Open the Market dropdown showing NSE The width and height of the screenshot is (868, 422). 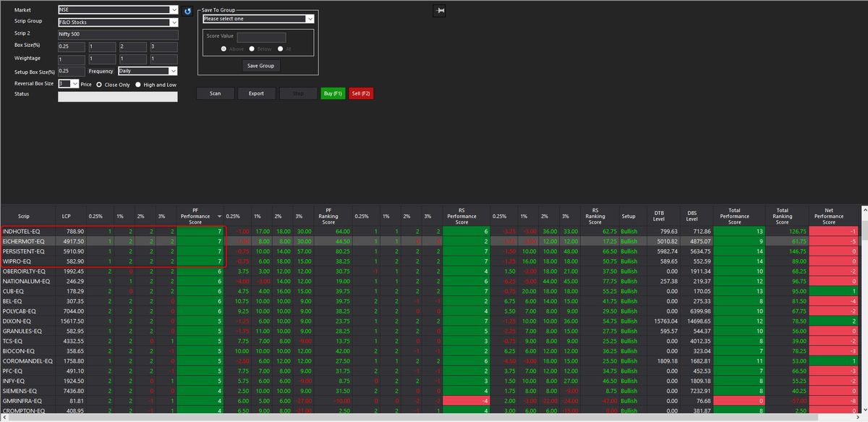tap(118, 10)
